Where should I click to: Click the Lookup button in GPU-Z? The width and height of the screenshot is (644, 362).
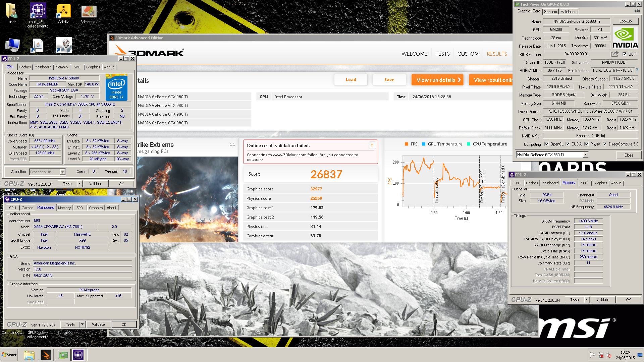coord(625,21)
